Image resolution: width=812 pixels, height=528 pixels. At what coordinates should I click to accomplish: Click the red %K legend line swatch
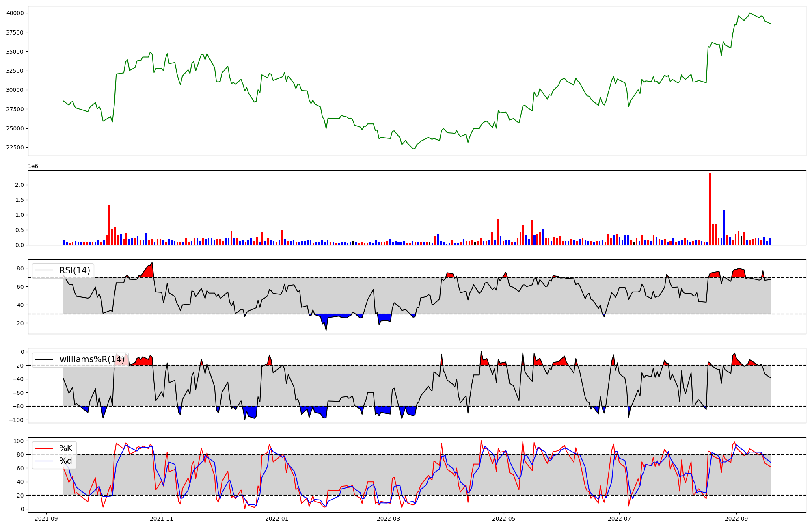44,448
